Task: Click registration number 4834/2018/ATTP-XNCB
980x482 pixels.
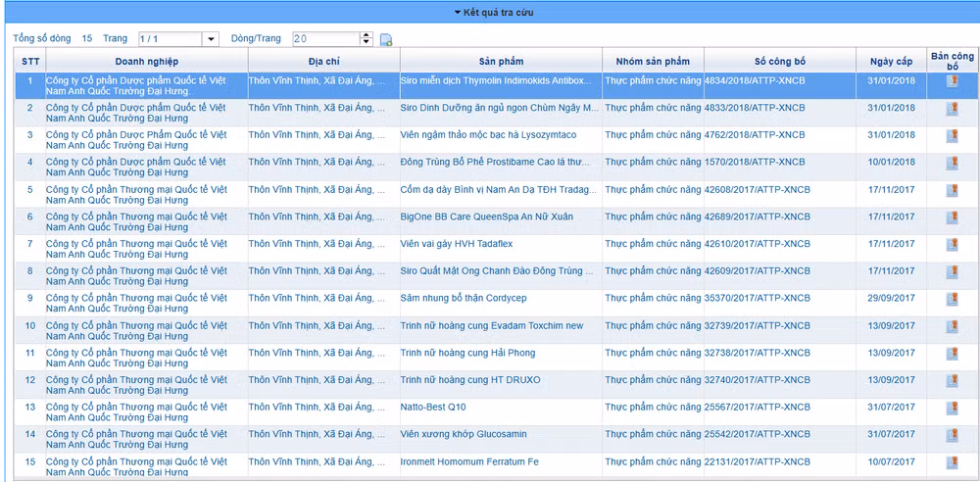Action: 755,80
